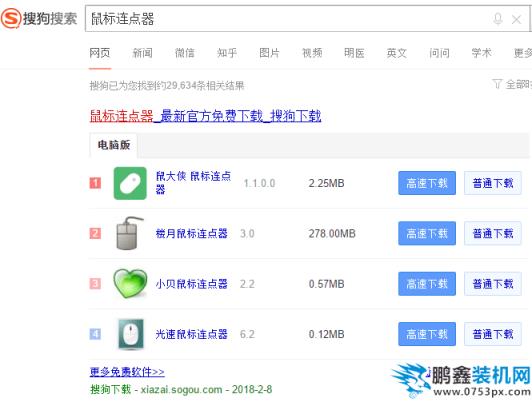Click 高速下载 for 檬月鼠标连点器

click(427, 233)
